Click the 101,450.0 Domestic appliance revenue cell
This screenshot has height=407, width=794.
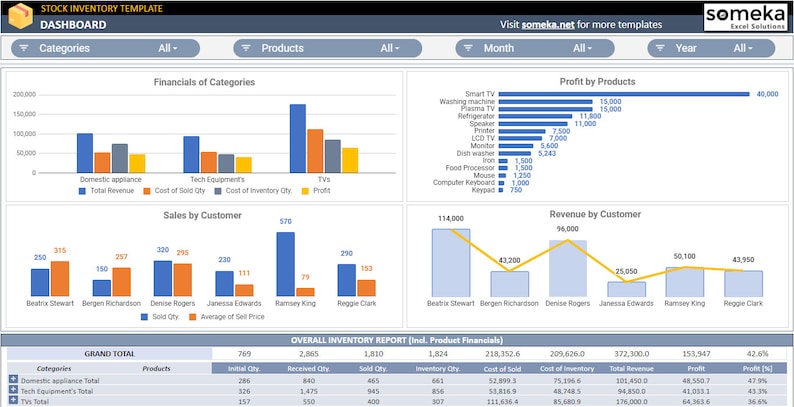coord(631,380)
